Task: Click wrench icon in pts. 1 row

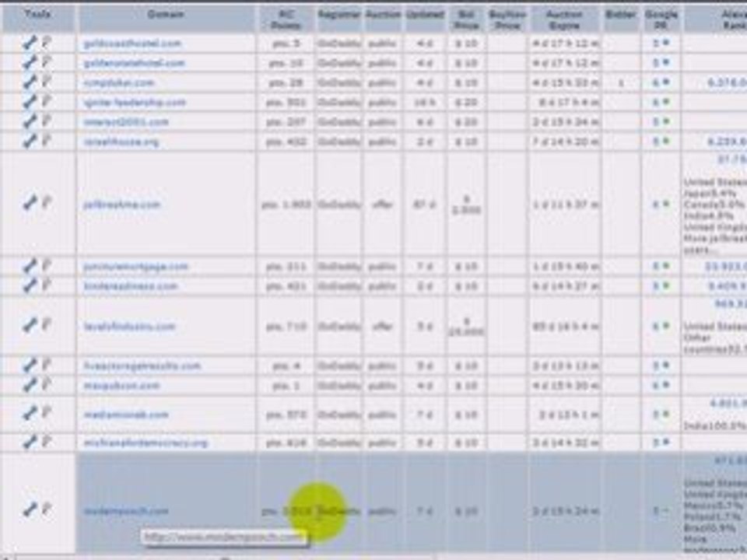Action: pos(29,385)
